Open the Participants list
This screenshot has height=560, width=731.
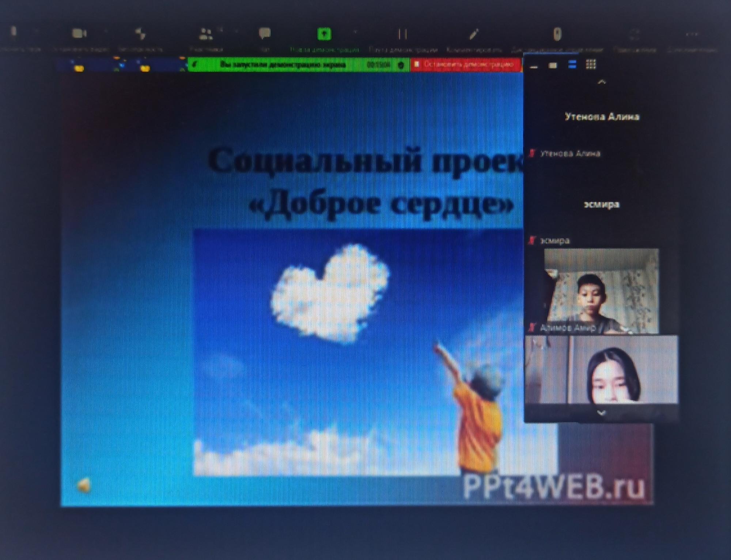coord(206,34)
